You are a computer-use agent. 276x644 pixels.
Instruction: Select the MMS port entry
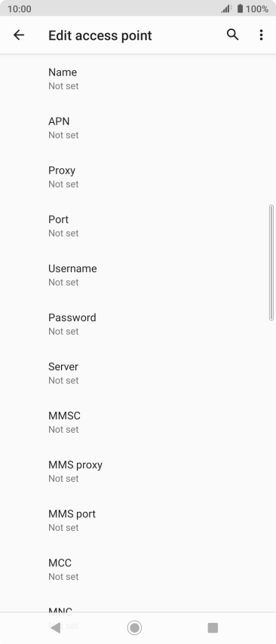click(138, 520)
